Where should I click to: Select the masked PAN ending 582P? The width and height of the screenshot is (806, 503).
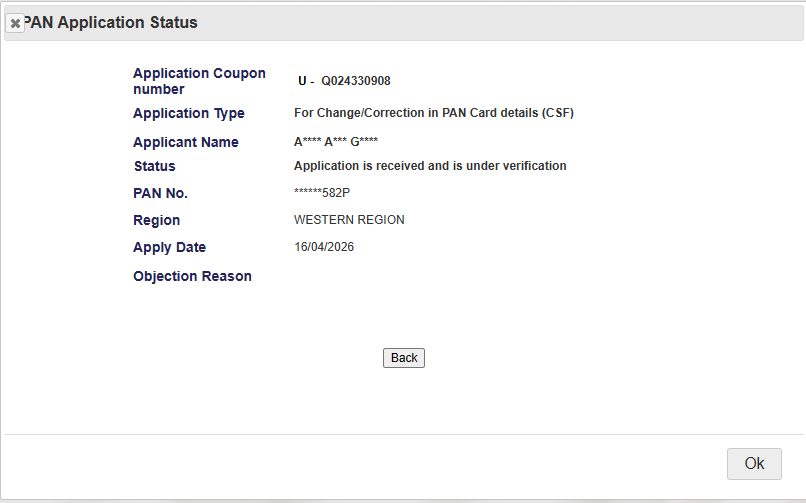click(322, 193)
